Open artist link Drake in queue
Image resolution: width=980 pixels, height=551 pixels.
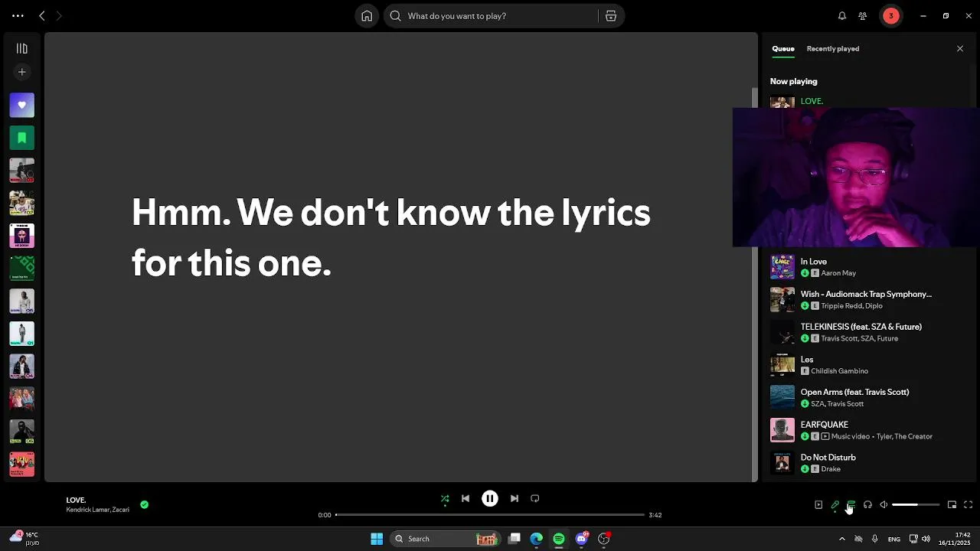pos(831,469)
